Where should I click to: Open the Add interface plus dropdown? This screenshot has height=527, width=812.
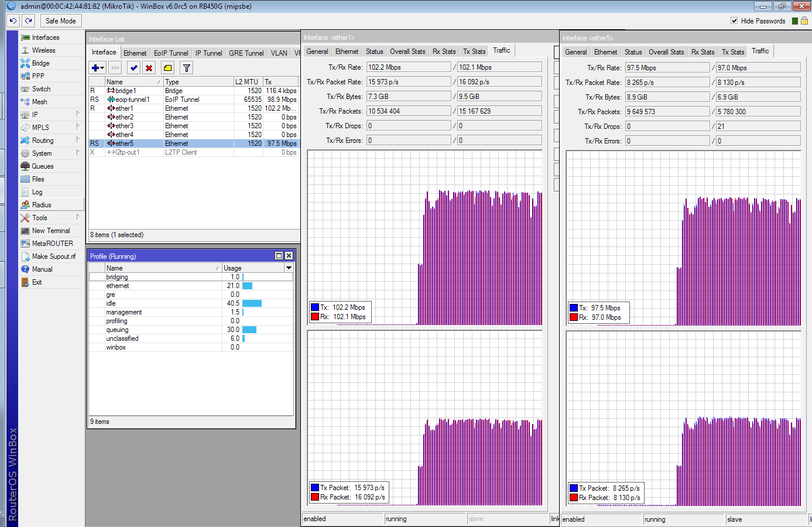pyautogui.click(x=98, y=68)
